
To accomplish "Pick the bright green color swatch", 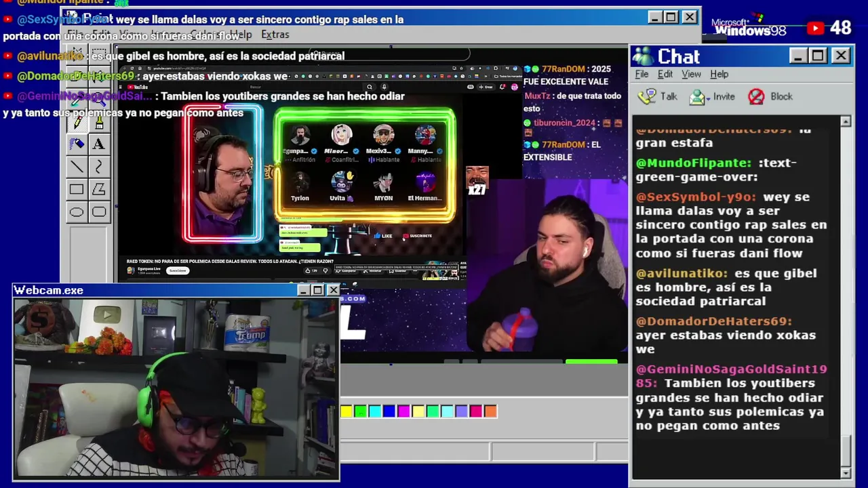I will [x=360, y=411].
